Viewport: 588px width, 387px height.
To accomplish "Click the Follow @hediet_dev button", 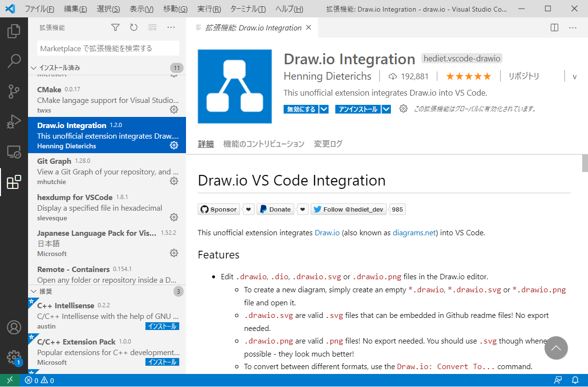I will point(349,209).
